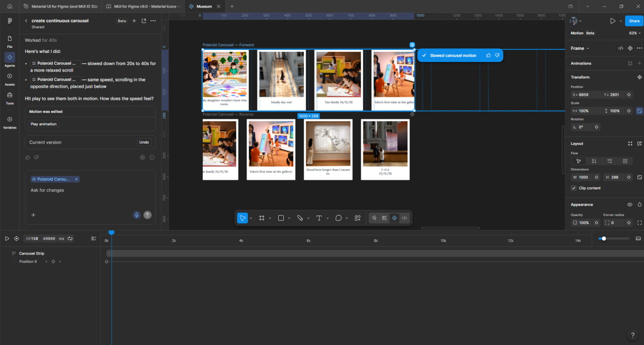Select the Move tool

pyautogui.click(x=243, y=218)
